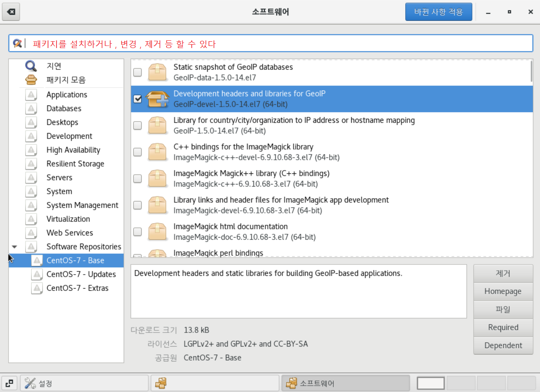Click the 바뀐 사항 적용 apply changes button
Viewport: 540px width, 392px height.
[439, 12]
